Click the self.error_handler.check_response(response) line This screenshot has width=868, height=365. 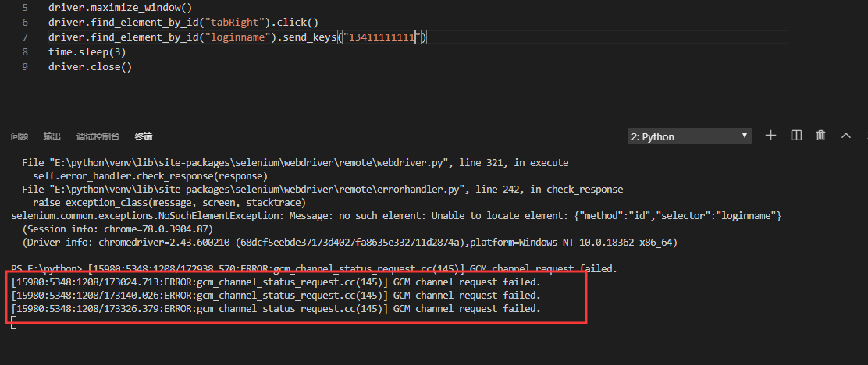[150, 175]
